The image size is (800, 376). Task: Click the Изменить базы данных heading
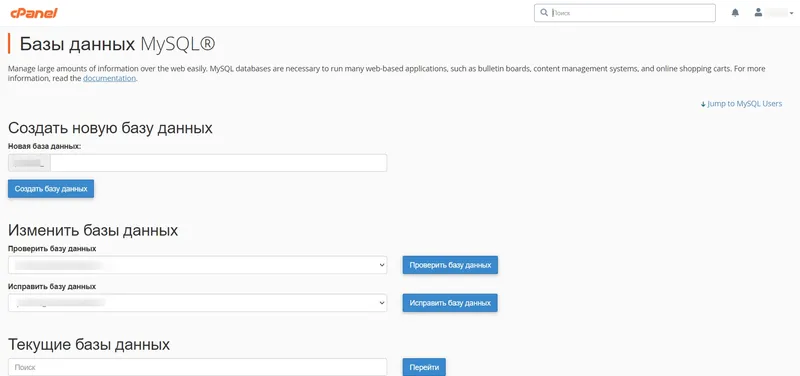pos(93,231)
